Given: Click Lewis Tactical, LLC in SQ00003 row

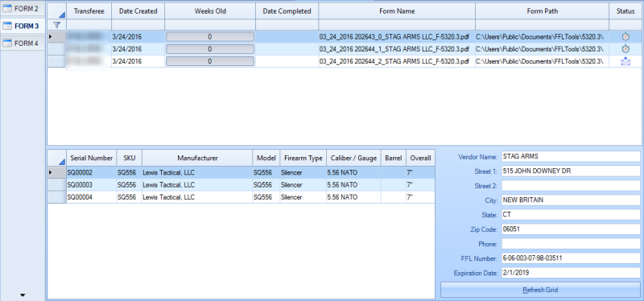Looking at the screenshot, I should 197,185.
